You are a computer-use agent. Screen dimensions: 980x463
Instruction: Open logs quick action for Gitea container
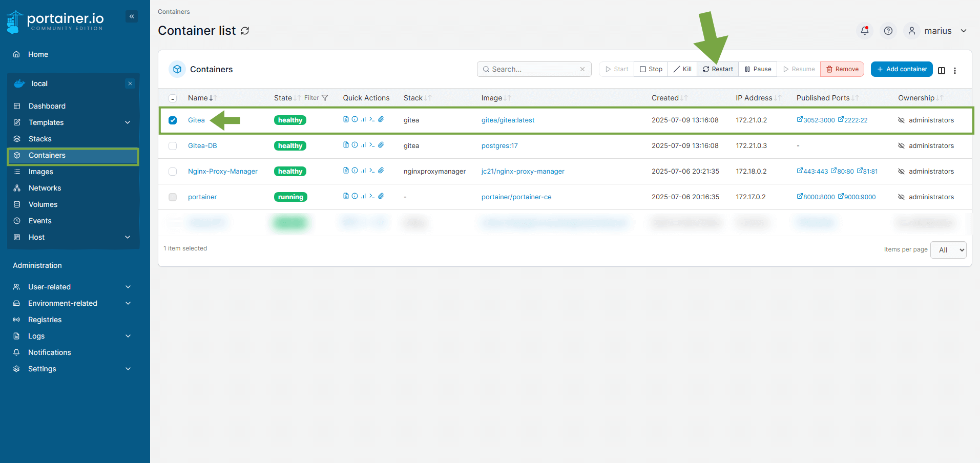click(346, 119)
